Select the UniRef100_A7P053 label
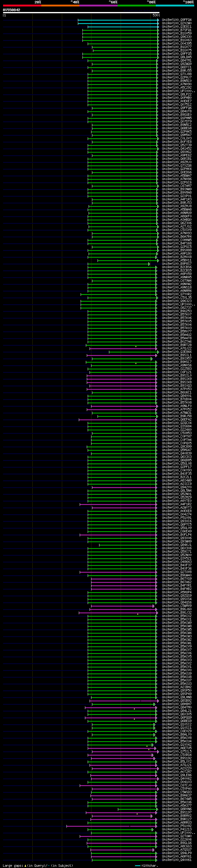 click(176, 389)
